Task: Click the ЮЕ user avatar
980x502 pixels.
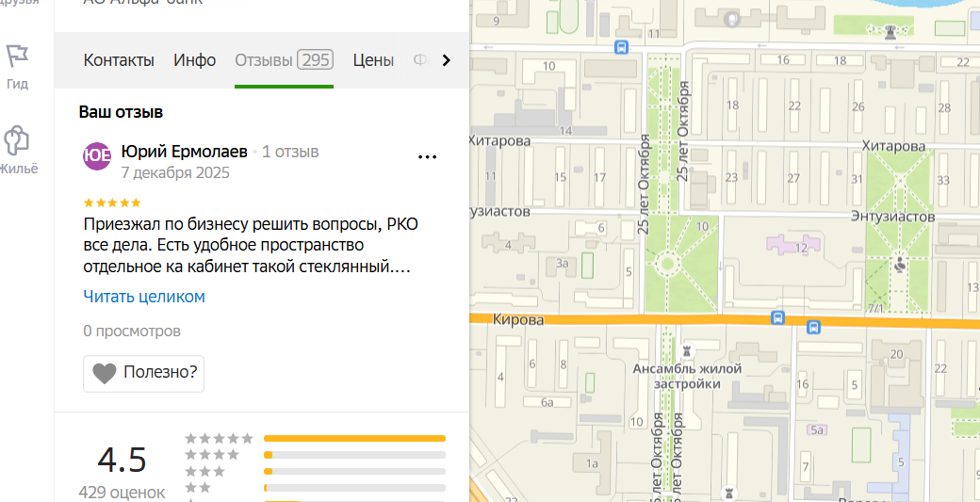Action: pos(97,156)
